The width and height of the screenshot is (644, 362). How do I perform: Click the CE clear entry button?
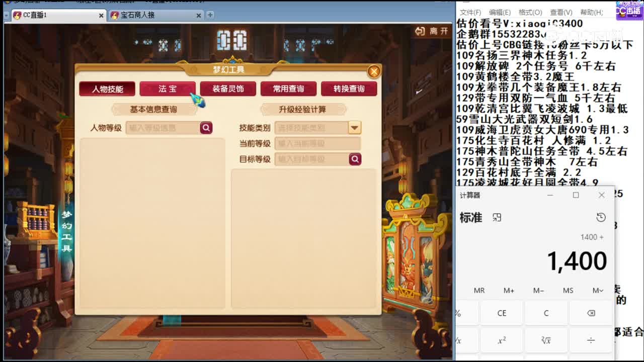tap(502, 313)
